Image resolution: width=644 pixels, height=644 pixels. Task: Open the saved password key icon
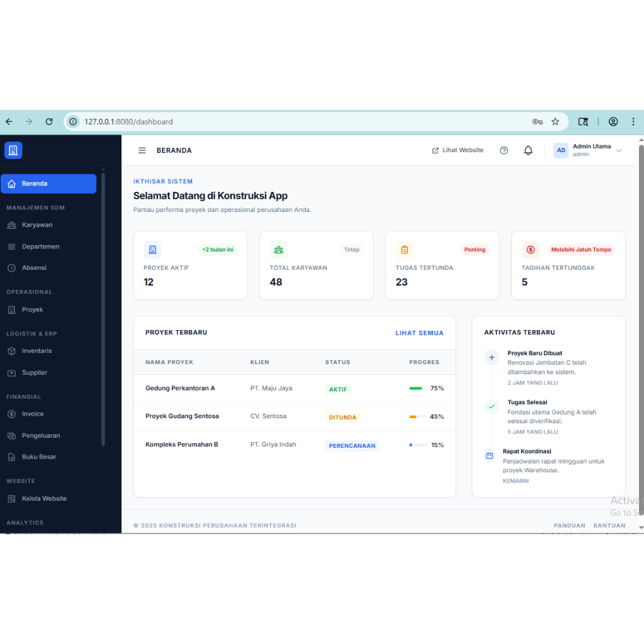click(x=537, y=121)
